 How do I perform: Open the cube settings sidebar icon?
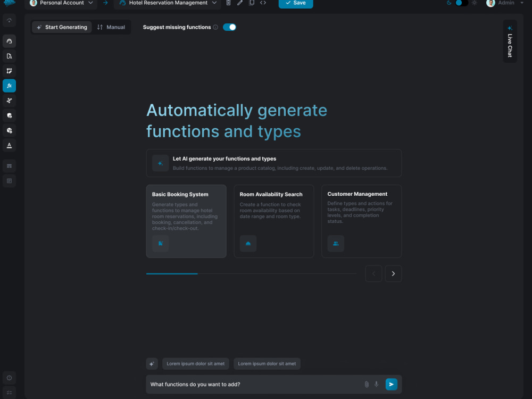9,131
